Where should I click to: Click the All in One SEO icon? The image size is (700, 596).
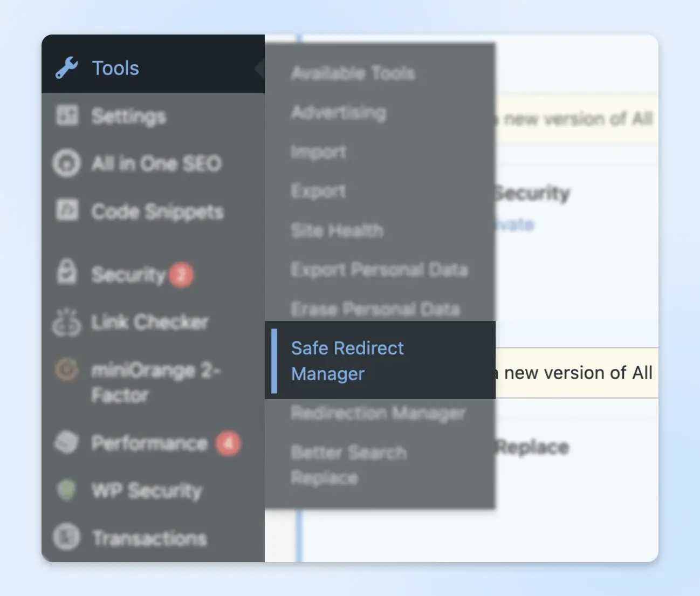click(67, 163)
